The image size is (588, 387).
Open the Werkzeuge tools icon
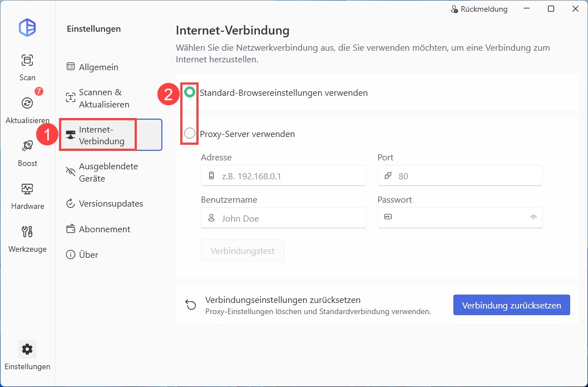[x=27, y=232]
